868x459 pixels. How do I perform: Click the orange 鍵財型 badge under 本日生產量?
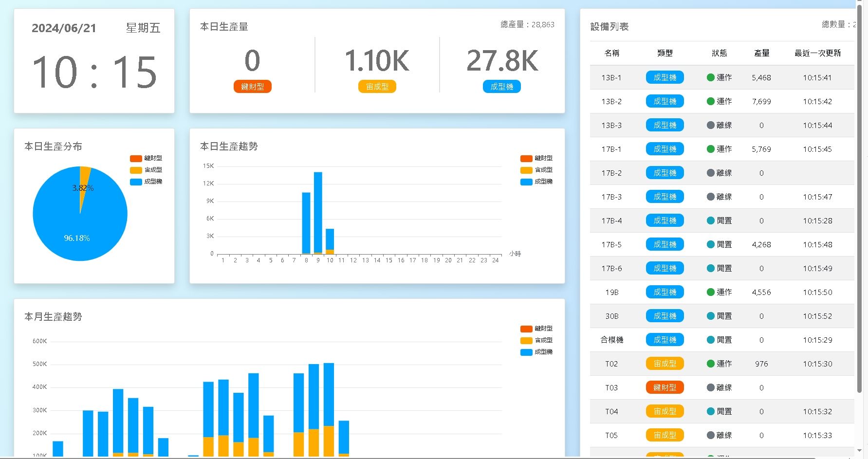point(253,87)
